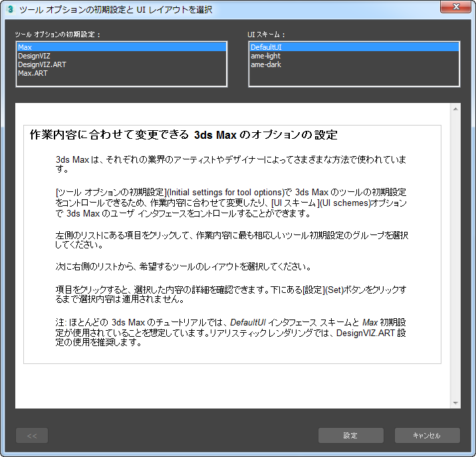Select DefaultUI scheme

pyautogui.click(x=354, y=47)
